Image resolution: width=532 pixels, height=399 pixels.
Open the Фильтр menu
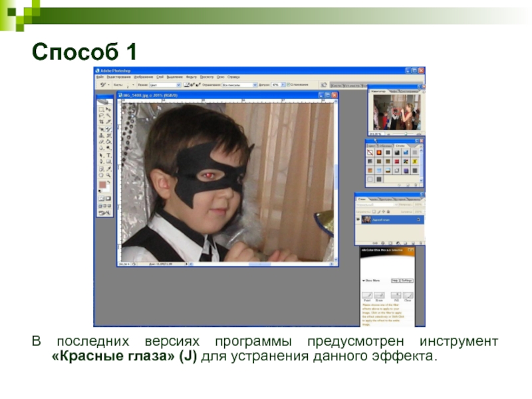pyautogui.click(x=192, y=77)
